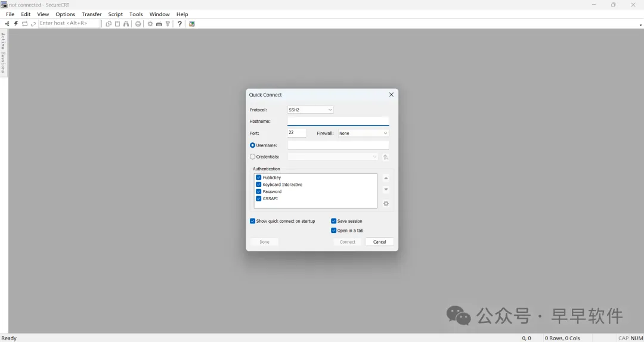Open the Script menu

tap(116, 14)
